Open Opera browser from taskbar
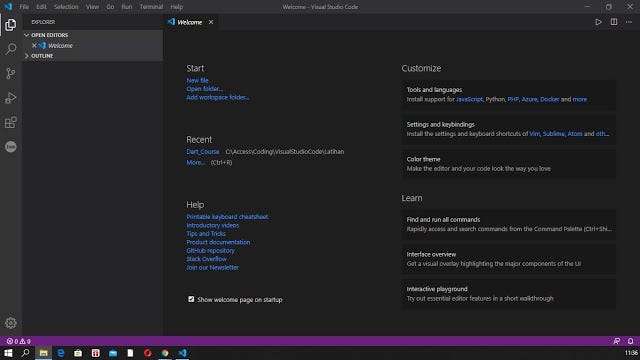640x360 pixels. 148,353
